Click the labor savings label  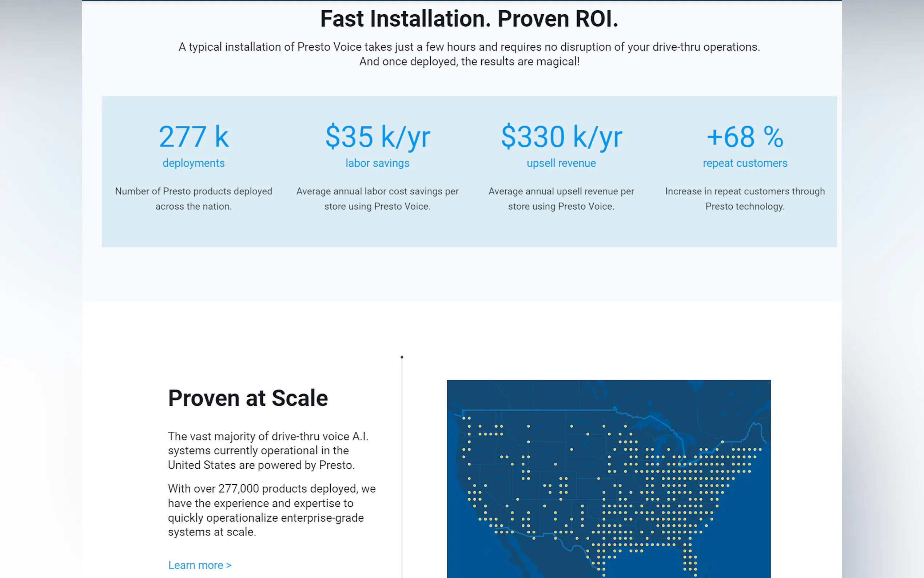pos(377,163)
